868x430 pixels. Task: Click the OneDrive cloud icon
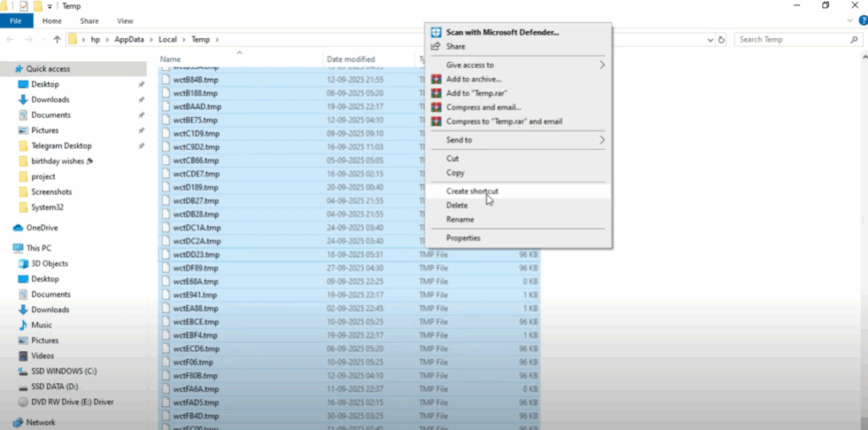point(18,228)
